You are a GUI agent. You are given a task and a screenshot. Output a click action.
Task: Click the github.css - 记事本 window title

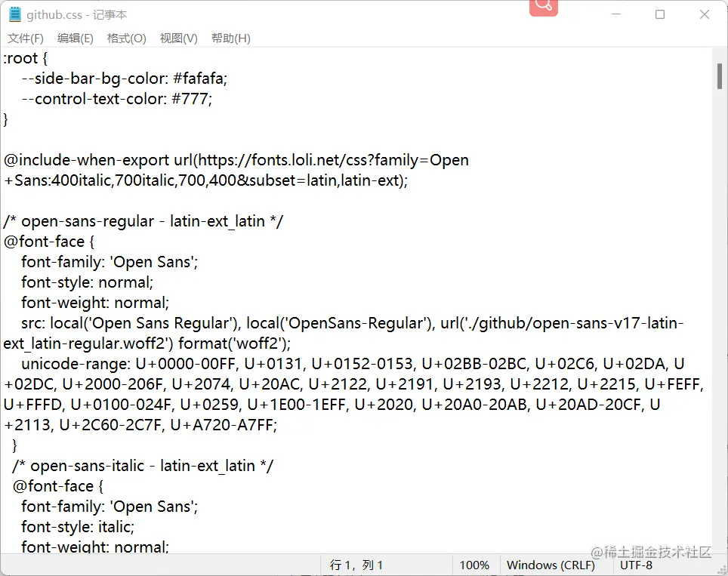pos(76,15)
